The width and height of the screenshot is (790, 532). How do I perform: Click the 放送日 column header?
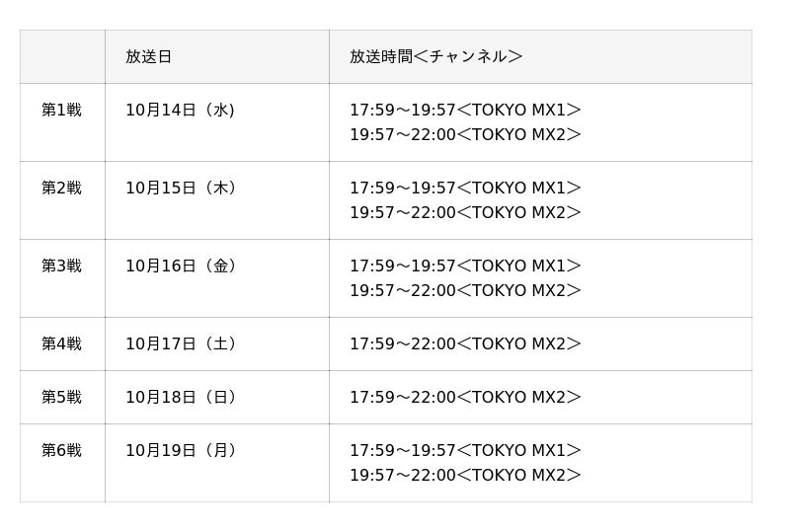149,56
